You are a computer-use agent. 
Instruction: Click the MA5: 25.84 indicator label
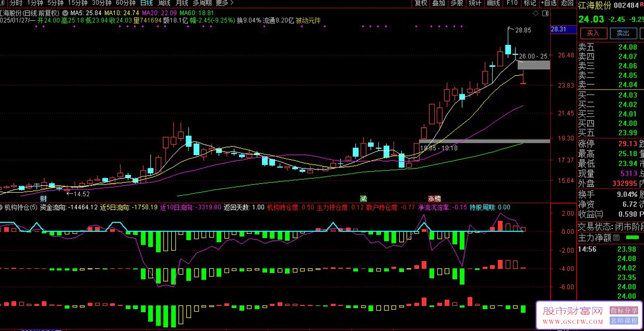86,12
